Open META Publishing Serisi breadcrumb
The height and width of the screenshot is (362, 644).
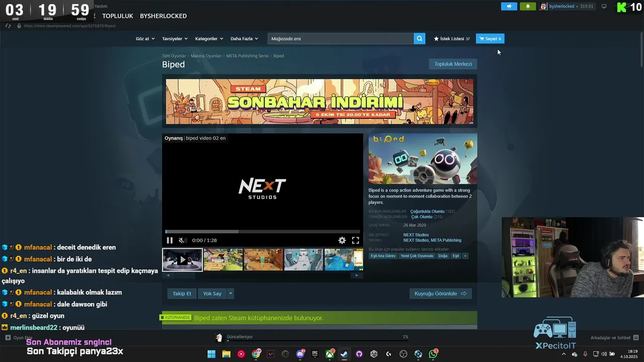click(x=247, y=56)
